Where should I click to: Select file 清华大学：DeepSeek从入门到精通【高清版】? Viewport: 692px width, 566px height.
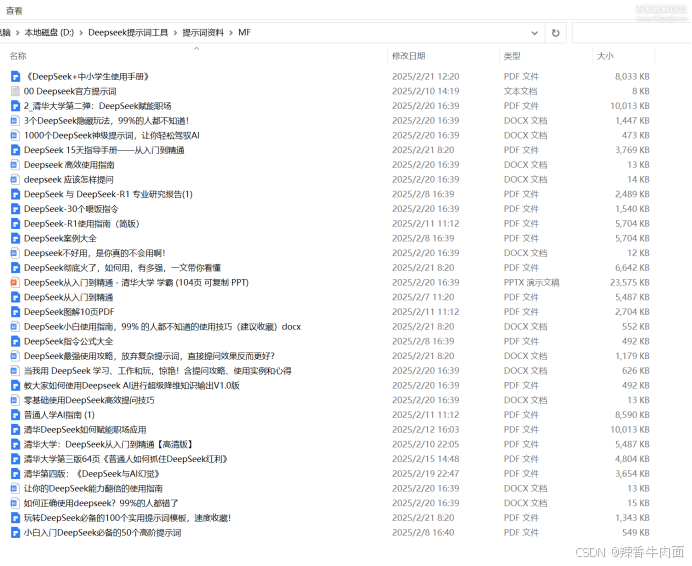coord(109,445)
